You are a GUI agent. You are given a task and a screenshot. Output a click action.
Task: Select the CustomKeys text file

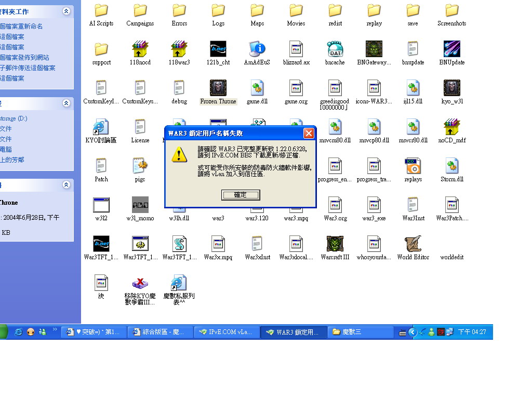(x=140, y=88)
